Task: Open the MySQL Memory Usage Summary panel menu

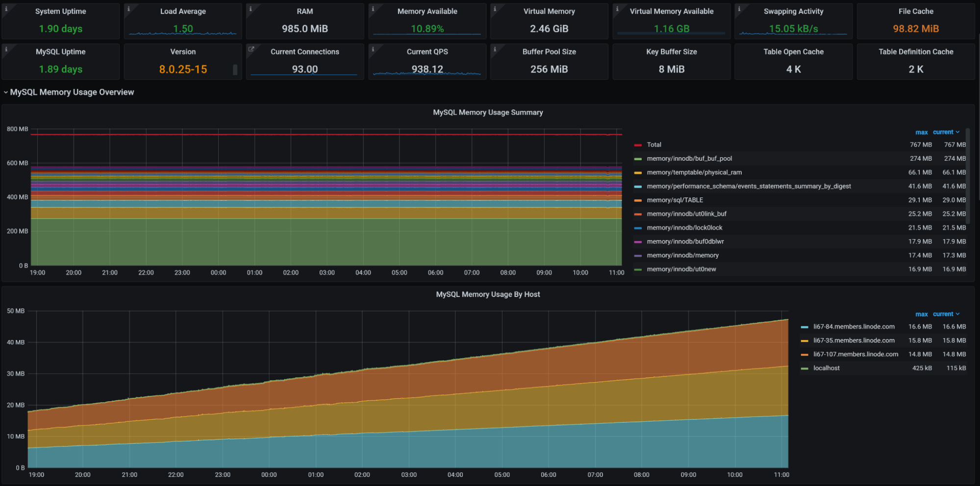Action: coord(488,112)
